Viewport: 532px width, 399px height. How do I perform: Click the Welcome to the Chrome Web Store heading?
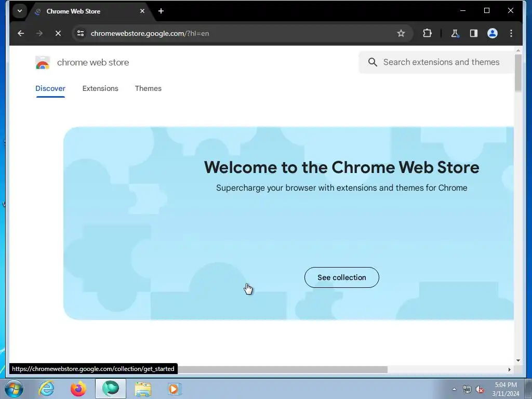coord(342,167)
